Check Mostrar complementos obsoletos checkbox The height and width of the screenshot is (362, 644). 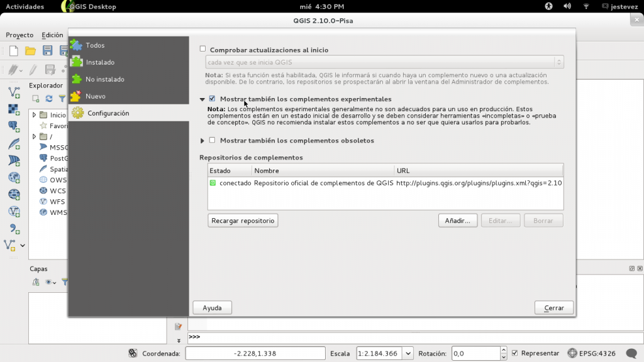point(212,140)
